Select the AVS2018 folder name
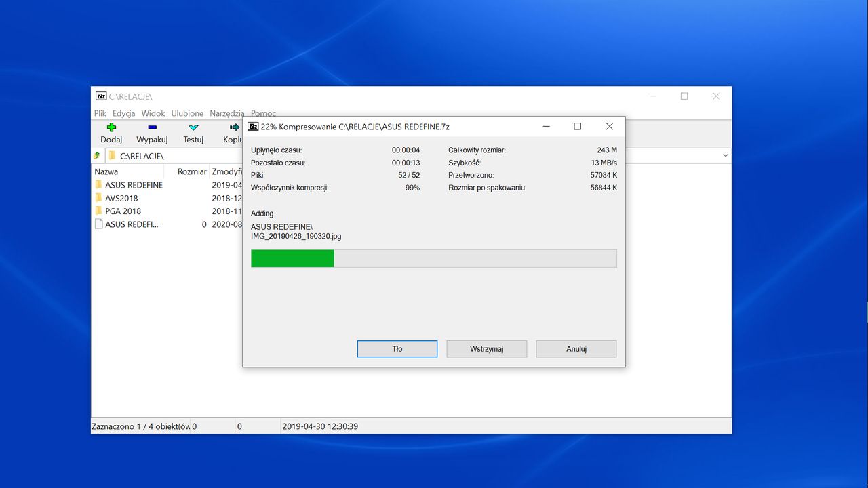 coord(121,198)
